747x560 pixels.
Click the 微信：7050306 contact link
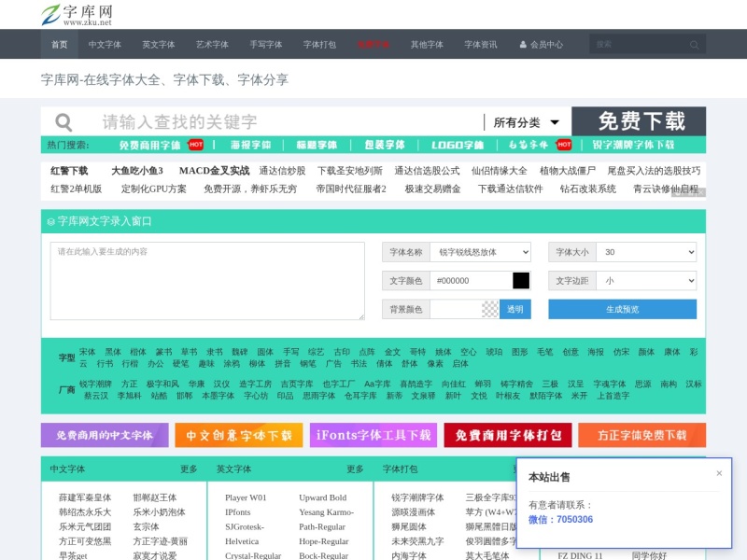pos(561,520)
